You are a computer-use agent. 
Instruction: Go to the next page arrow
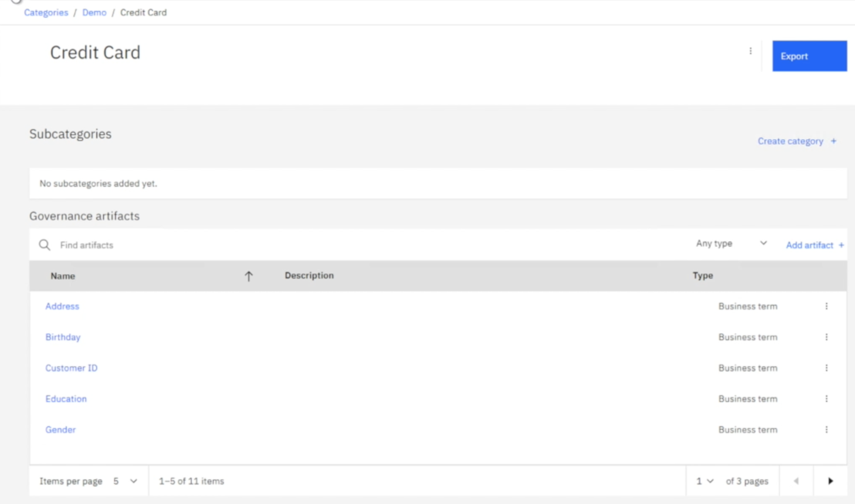pos(830,481)
